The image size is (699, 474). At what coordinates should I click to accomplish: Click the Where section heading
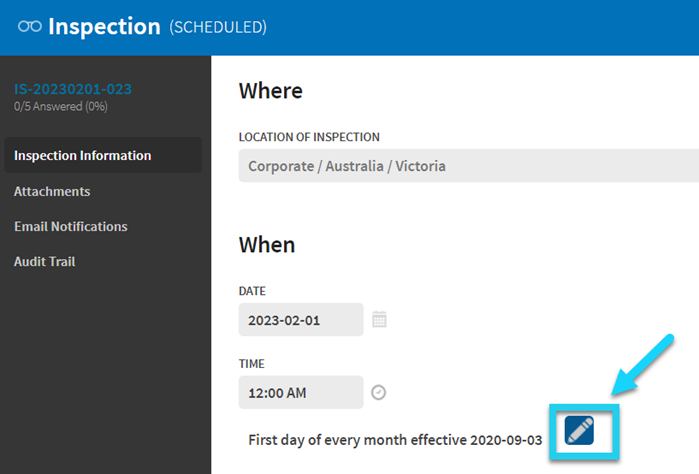point(271,91)
